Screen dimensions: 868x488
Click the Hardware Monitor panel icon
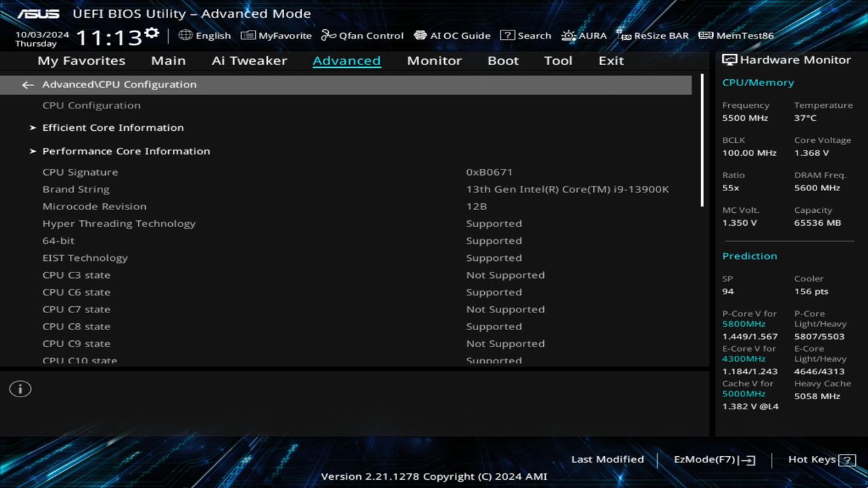[730, 60]
